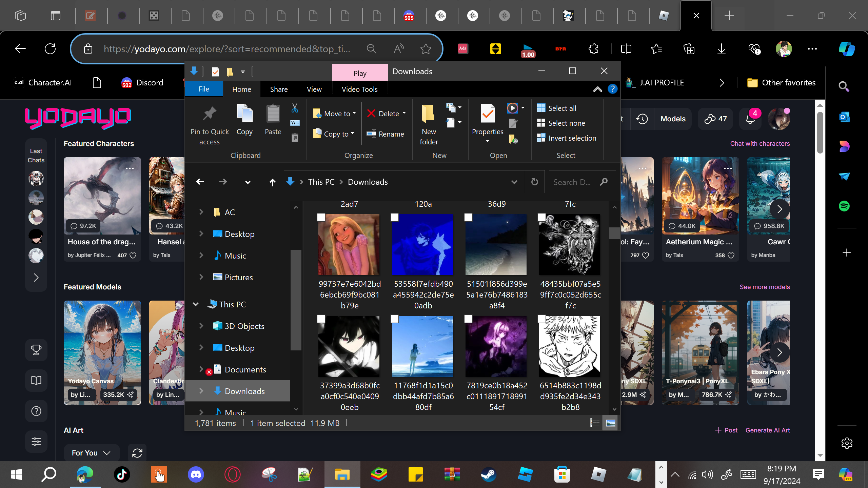
Task: Tick checkbox on the Rapunzel image thumbnail
Action: pos(321,217)
